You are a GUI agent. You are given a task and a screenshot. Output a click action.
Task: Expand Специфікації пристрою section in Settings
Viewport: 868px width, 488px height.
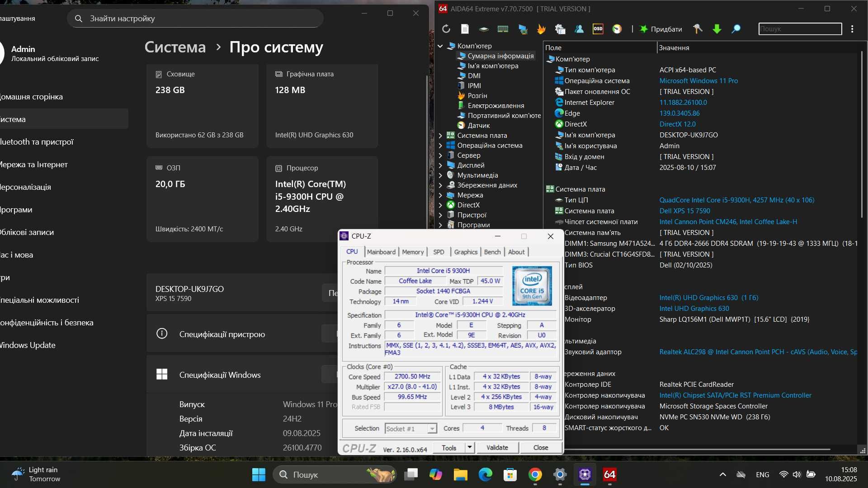242,334
